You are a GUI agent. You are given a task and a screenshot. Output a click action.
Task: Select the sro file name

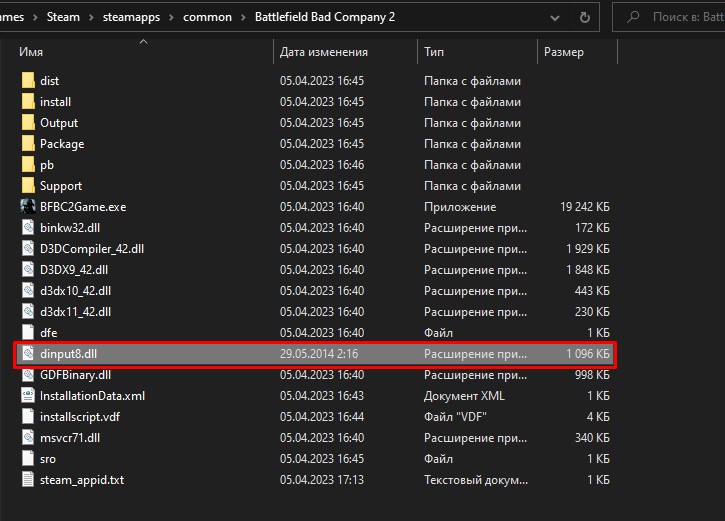click(x=48, y=459)
